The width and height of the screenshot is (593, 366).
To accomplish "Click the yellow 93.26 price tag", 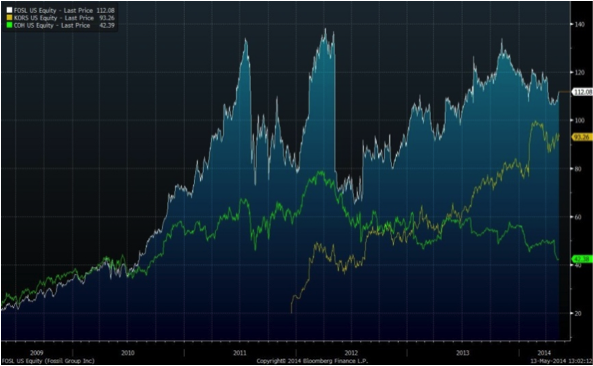I will pos(582,137).
